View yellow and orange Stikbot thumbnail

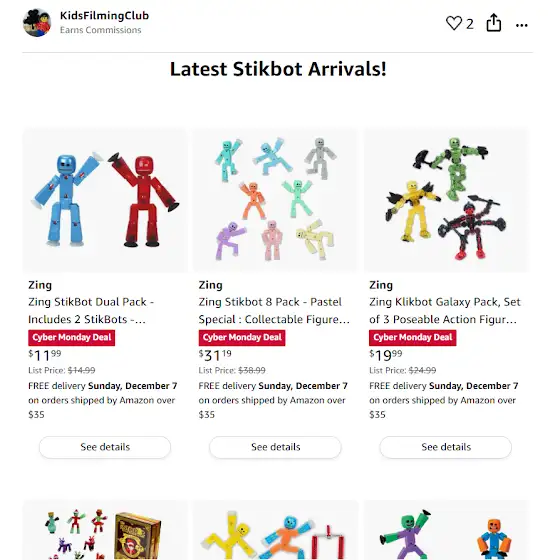point(275,530)
